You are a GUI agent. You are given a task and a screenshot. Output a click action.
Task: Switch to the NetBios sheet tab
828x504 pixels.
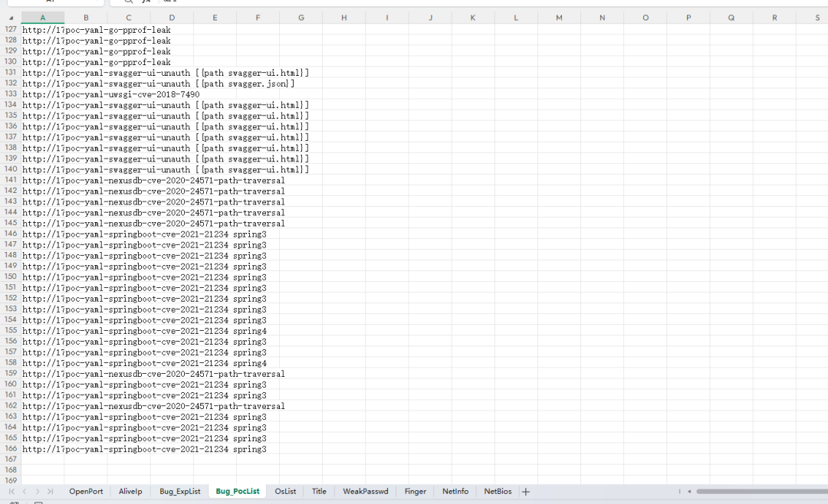coord(498,491)
